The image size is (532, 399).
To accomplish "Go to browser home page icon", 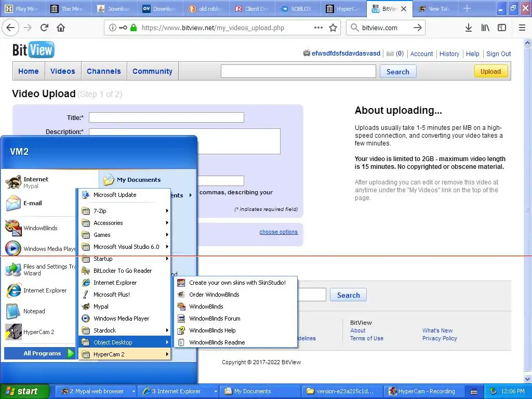I will coord(61,28).
